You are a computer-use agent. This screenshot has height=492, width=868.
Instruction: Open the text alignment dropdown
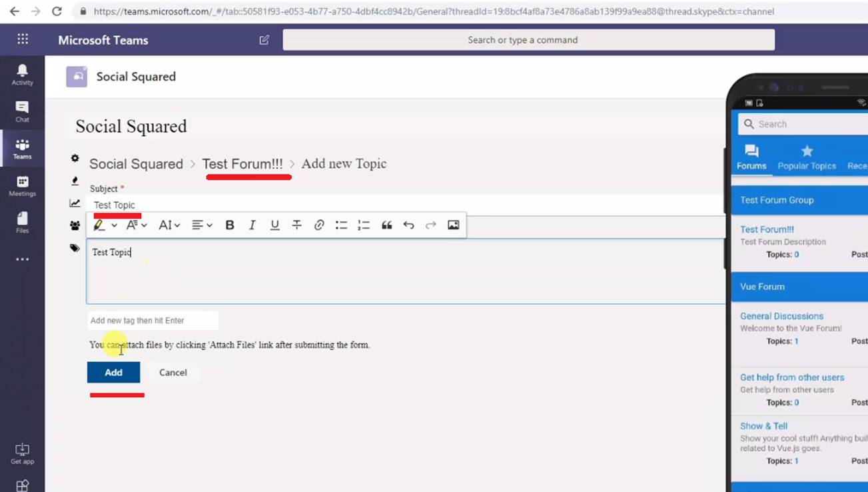pyautogui.click(x=202, y=225)
